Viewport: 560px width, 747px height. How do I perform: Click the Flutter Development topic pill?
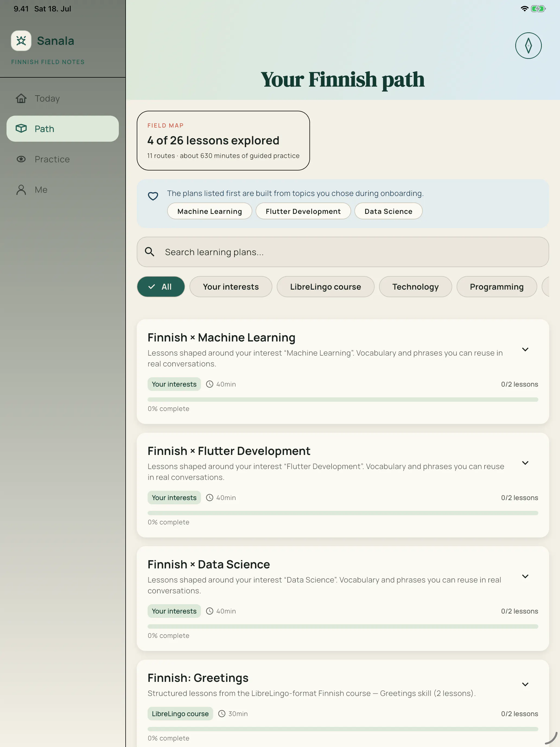(303, 211)
